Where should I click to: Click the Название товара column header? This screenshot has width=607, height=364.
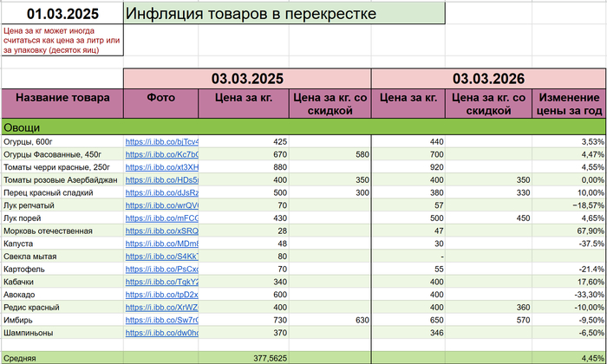point(62,98)
